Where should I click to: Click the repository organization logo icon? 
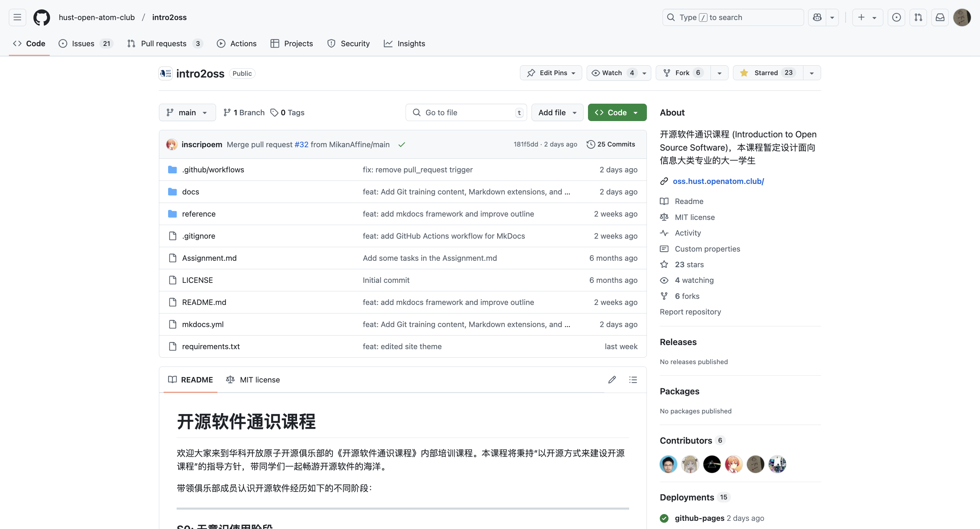tap(165, 73)
